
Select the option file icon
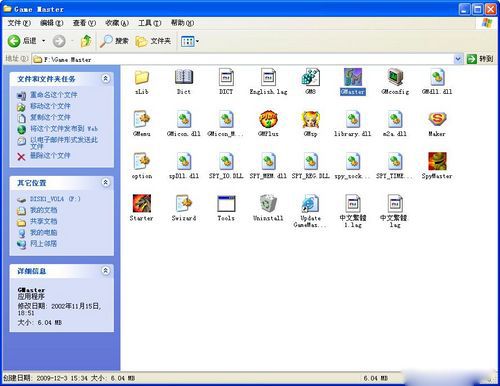pyautogui.click(x=142, y=161)
